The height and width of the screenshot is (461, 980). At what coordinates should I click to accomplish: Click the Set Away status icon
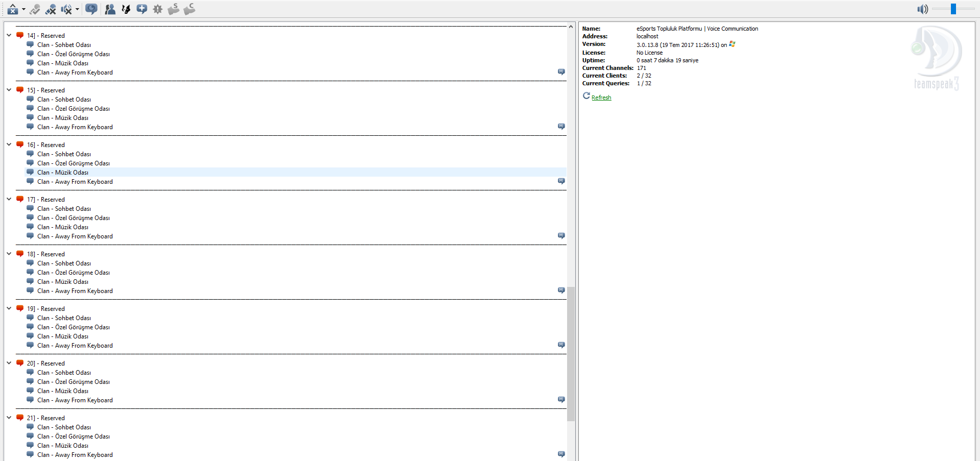coord(13,9)
